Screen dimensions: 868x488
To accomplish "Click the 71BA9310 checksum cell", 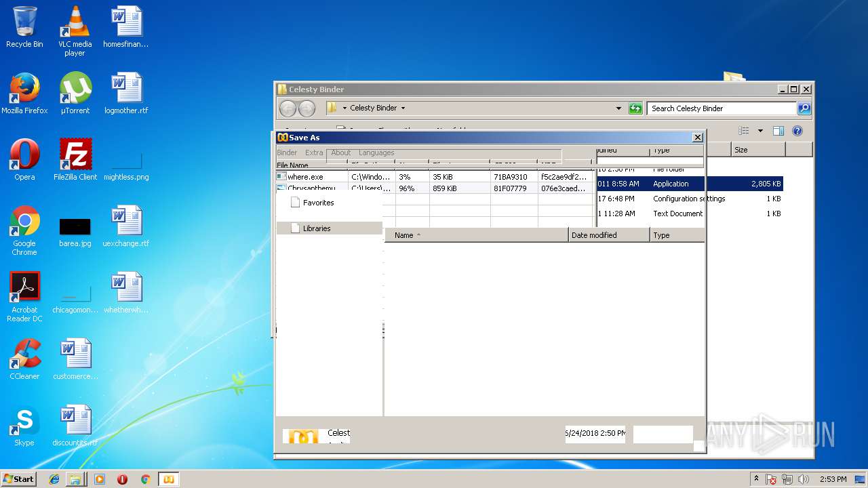I will tap(514, 177).
